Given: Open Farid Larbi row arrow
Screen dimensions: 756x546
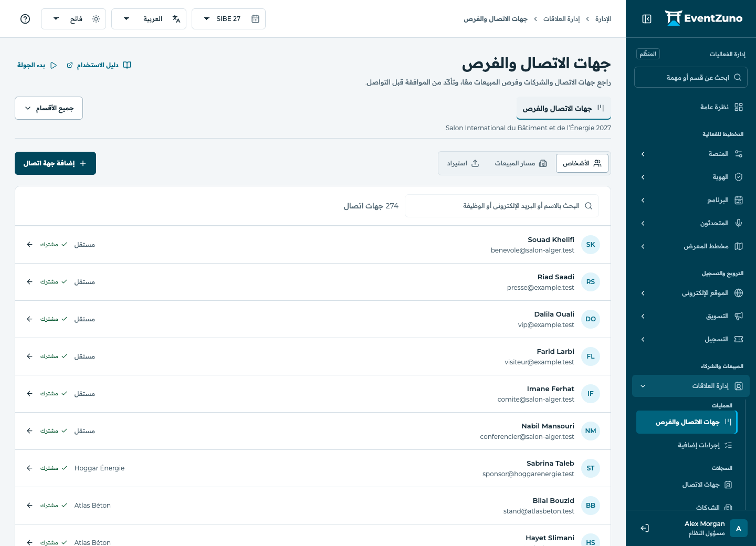Looking at the screenshot, I should tap(29, 356).
